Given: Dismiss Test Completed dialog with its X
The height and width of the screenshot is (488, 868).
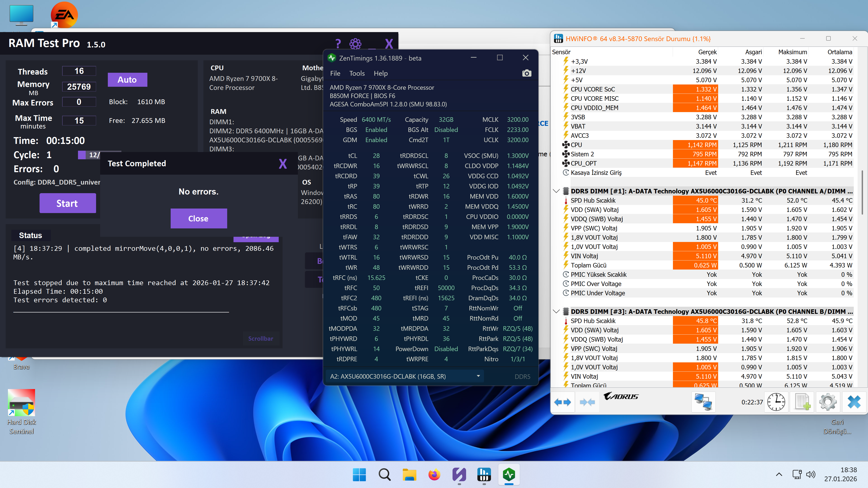Looking at the screenshot, I should point(283,164).
